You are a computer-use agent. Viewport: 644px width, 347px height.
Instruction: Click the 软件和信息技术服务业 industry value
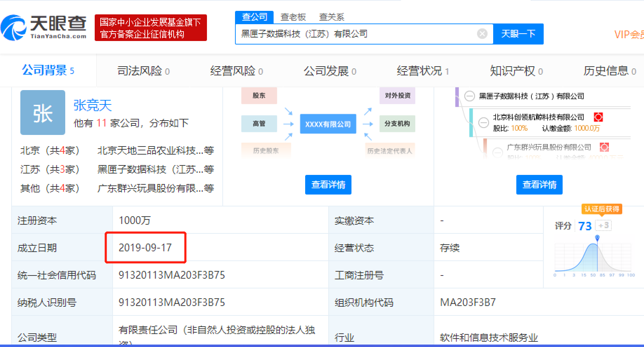pos(489,338)
